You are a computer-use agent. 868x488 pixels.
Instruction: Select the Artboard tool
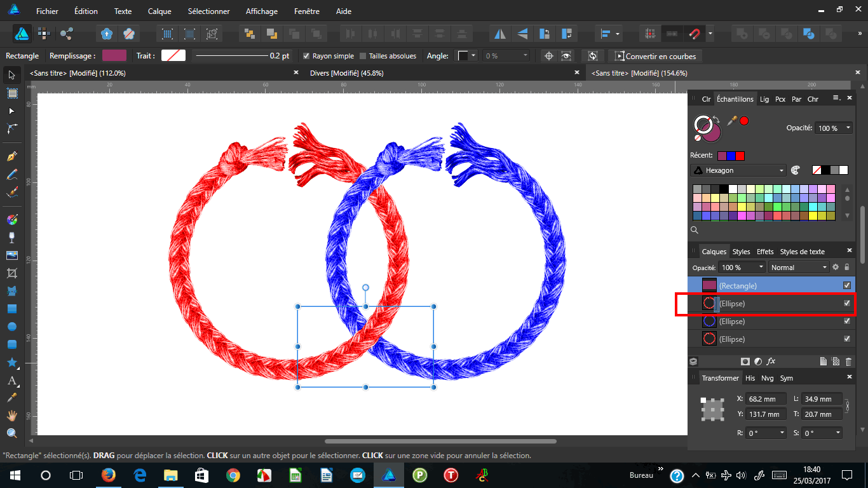11,93
